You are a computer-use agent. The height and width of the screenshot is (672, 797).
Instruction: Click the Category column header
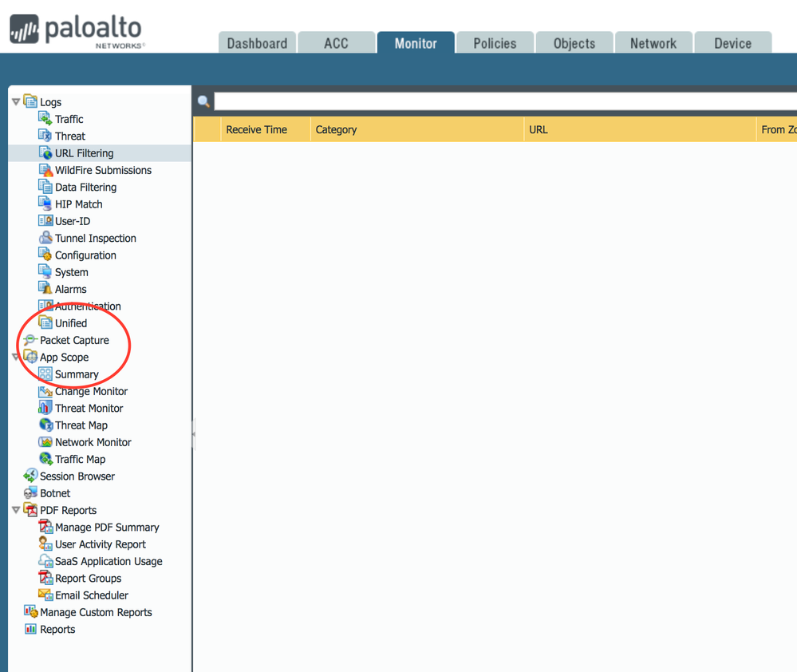pos(416,129)
